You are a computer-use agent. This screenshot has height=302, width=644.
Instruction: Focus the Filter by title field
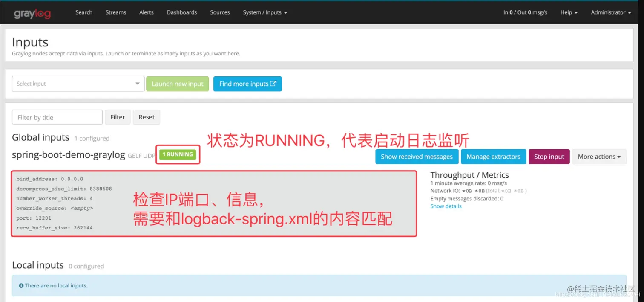[57, 117]
